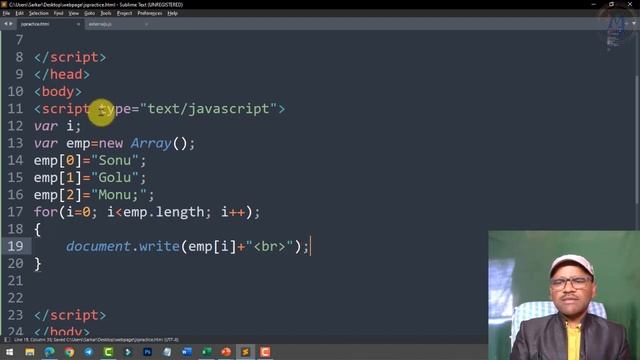Open the dark arrow app on taskbar
The image size is (640, 360).
tap(128, 352)
